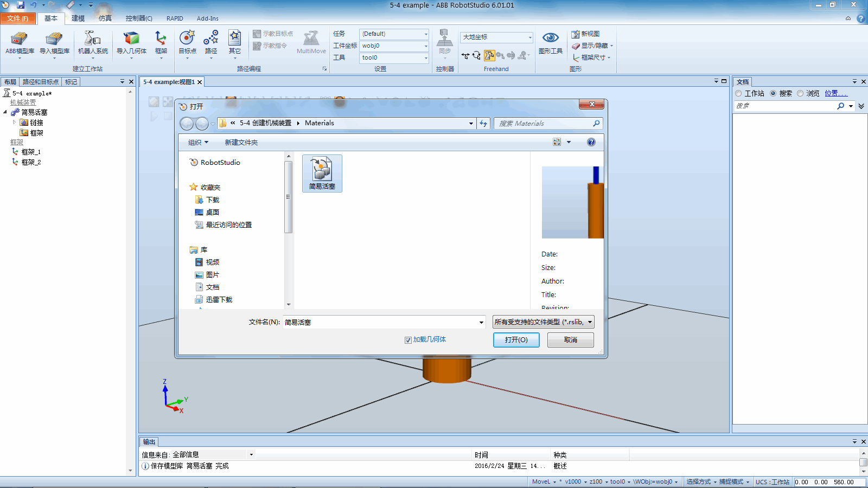The width and height of the screenshot is (868, 488).
Task: Select the 工作站 radio button
Action: (738, 93)
